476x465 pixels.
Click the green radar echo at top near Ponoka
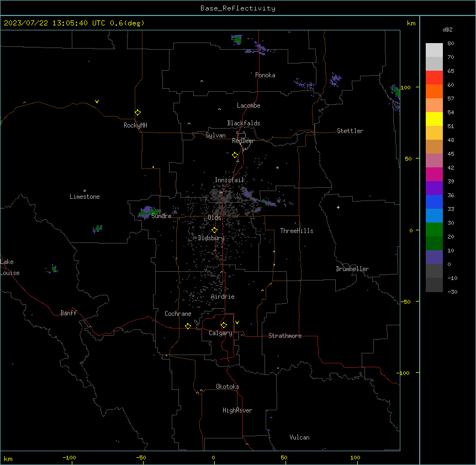pyautogui.click(x=237, y=39)
